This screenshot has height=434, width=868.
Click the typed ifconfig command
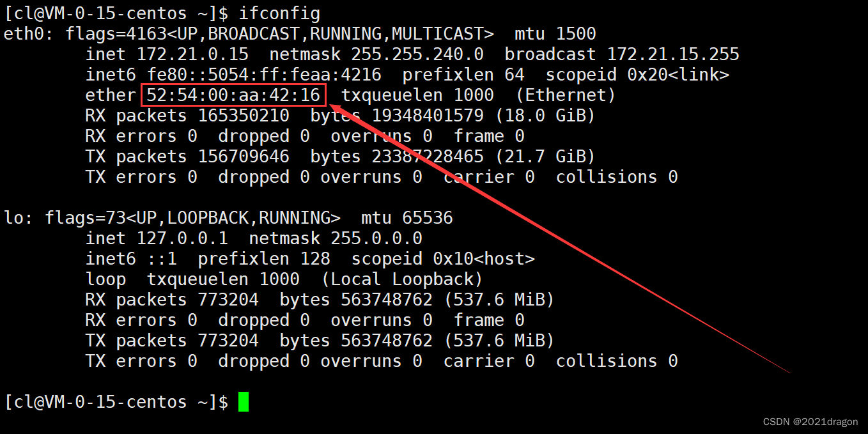pyautogui.click(x=280, y=13)
